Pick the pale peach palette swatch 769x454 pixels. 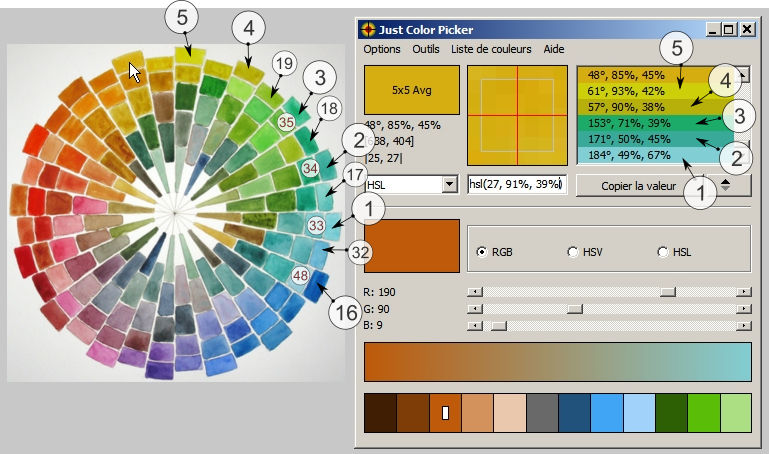(510, 413)
